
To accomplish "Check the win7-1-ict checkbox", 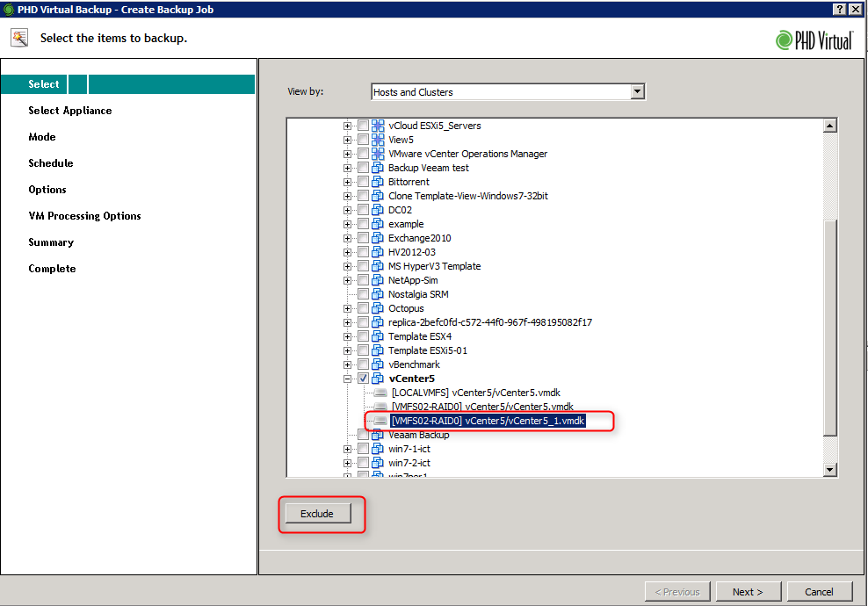I will point(363,449).
